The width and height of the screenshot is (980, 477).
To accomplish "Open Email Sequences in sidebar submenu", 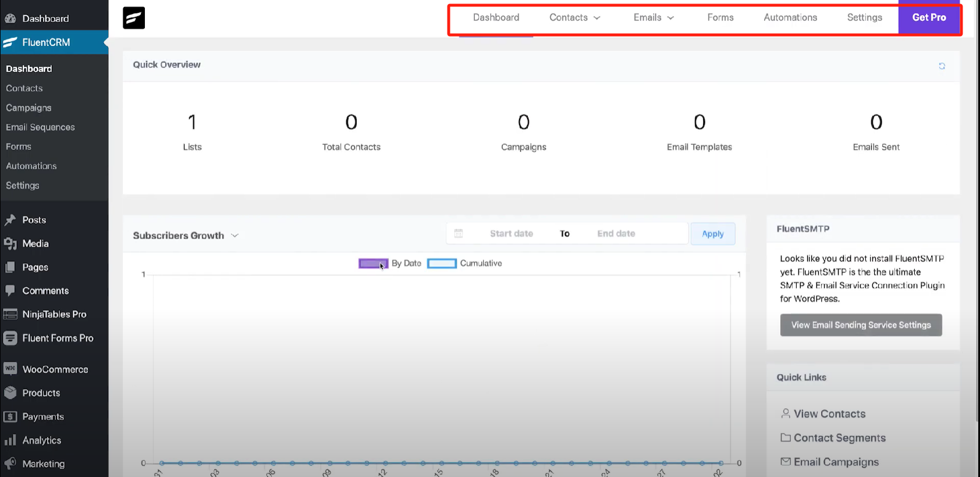I will (x=40, y=127).
